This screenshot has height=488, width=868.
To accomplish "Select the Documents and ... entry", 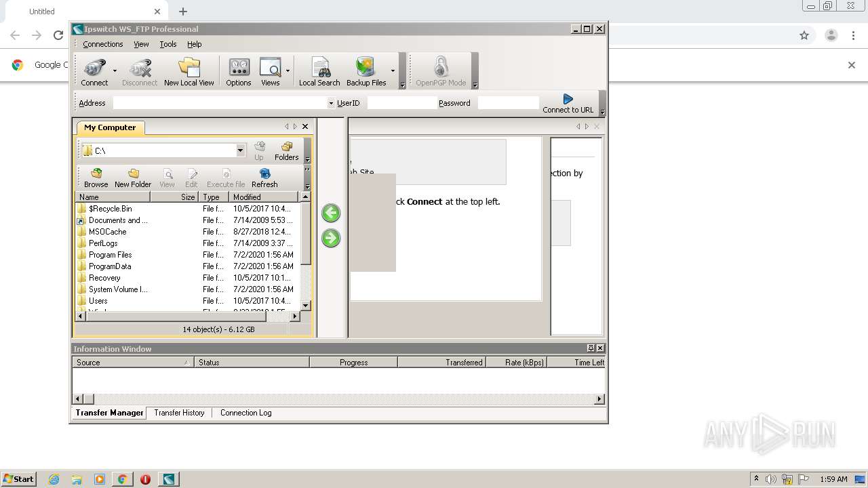I will click(x=118, y=220).
